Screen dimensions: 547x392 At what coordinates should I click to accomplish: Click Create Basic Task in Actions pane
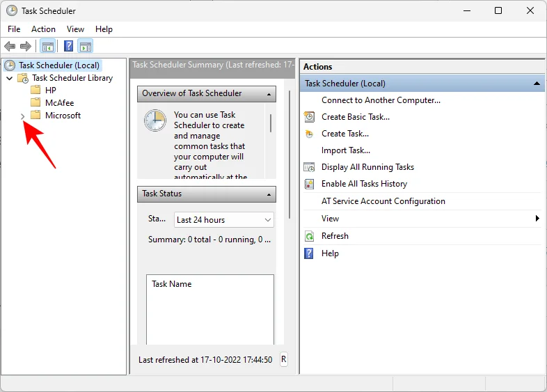355,117
